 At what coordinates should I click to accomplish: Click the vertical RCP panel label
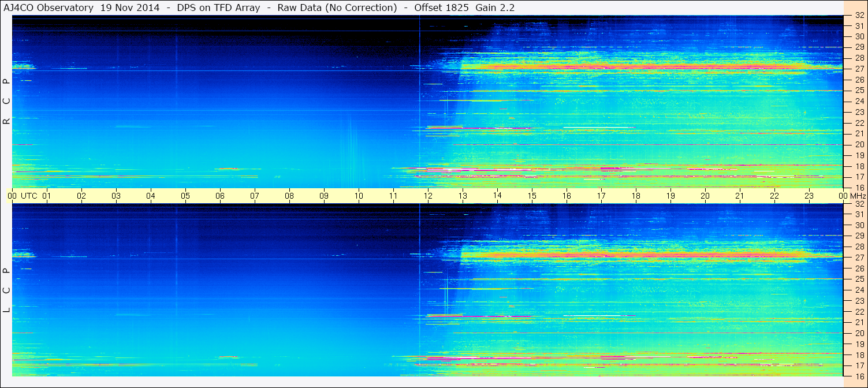[x=6, y=101]
